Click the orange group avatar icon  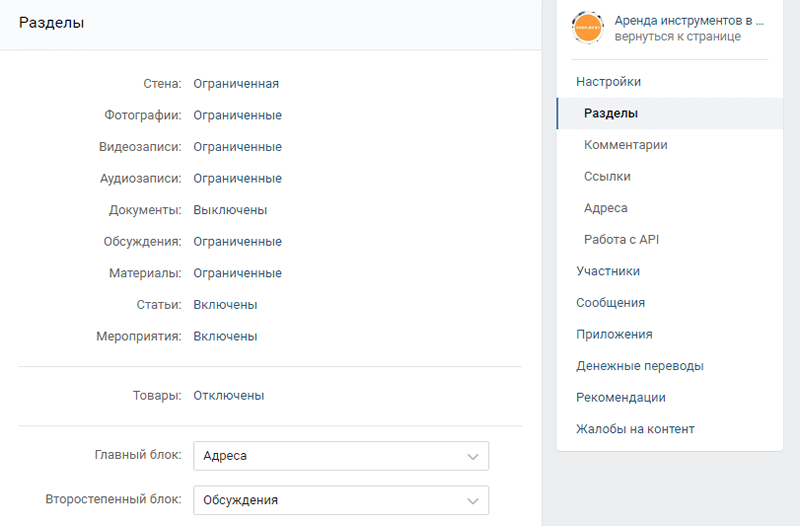click(588, 28)
